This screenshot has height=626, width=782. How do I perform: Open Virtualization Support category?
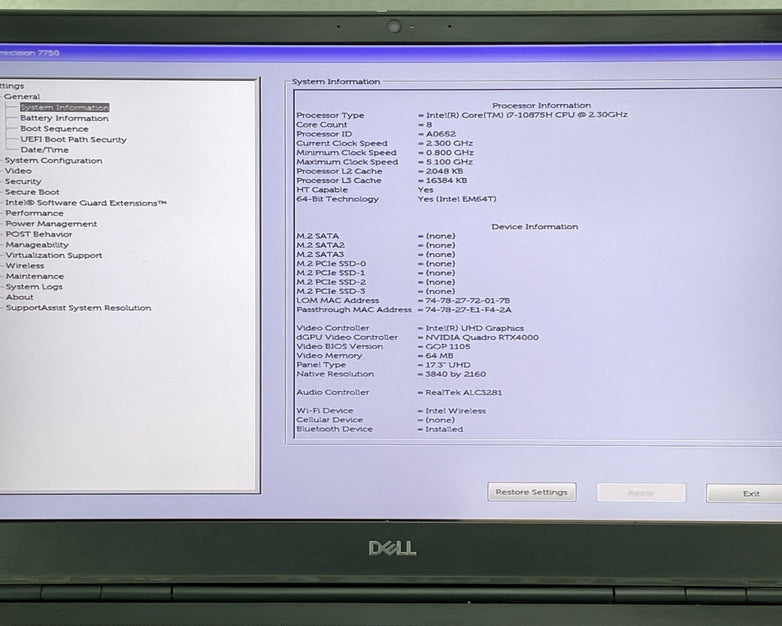click(x=54, y=255)
